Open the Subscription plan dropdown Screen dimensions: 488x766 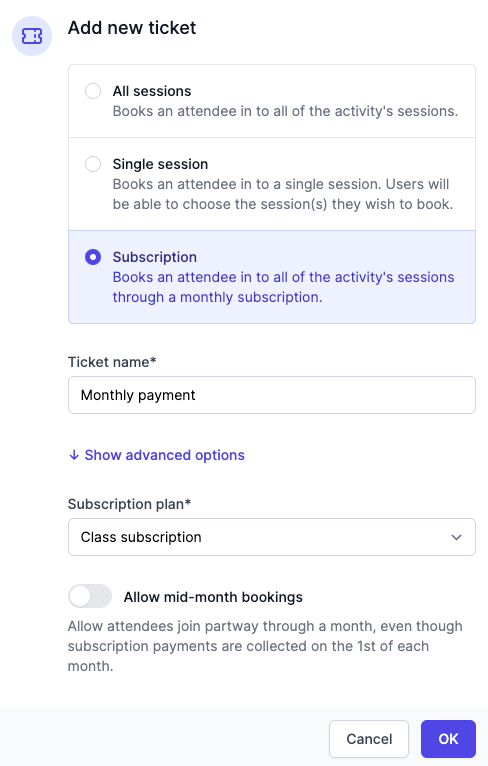point(272,537)
